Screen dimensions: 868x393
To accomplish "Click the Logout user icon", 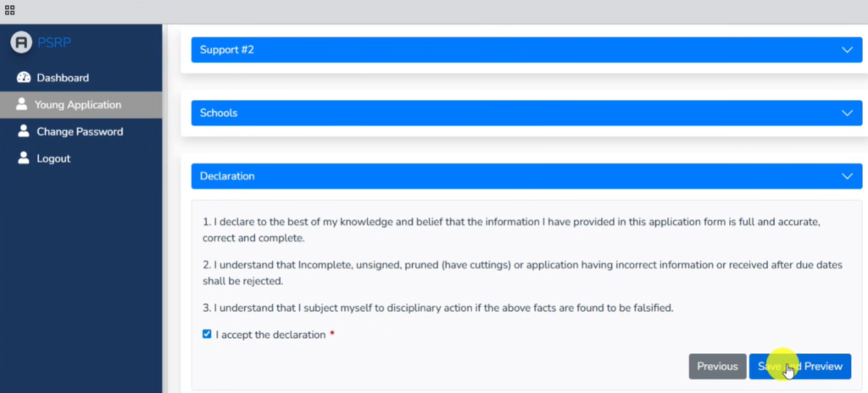I will click(x=24, y=158).
